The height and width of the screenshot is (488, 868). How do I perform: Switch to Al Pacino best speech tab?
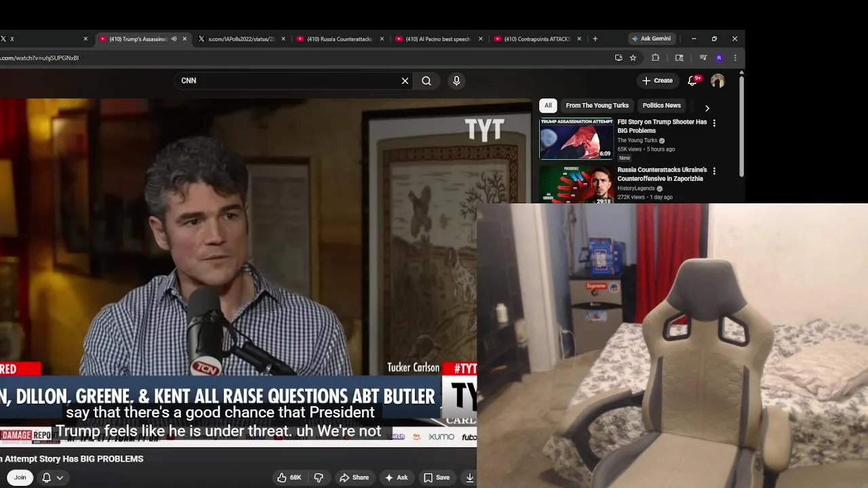click(x=437, y=39)
